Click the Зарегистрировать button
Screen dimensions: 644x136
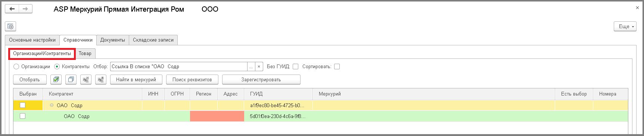tap(261, 79)
